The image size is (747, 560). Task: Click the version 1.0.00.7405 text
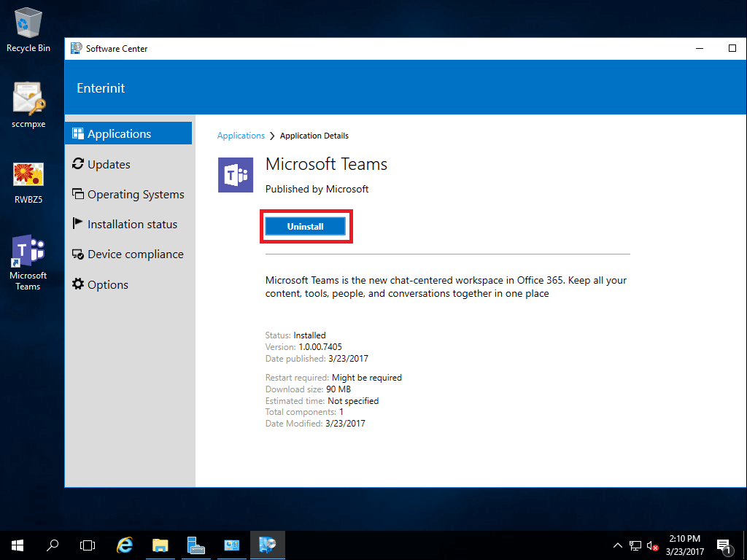(x=320, y=346)
